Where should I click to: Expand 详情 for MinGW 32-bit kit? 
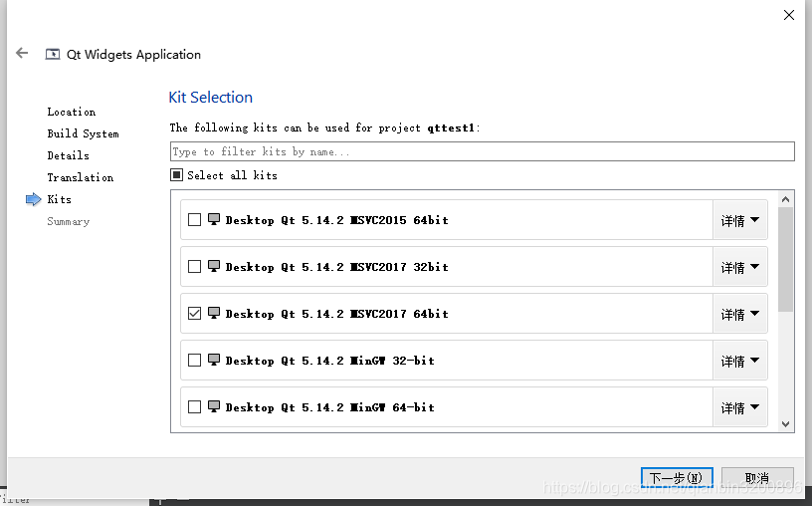coord(740,361)
